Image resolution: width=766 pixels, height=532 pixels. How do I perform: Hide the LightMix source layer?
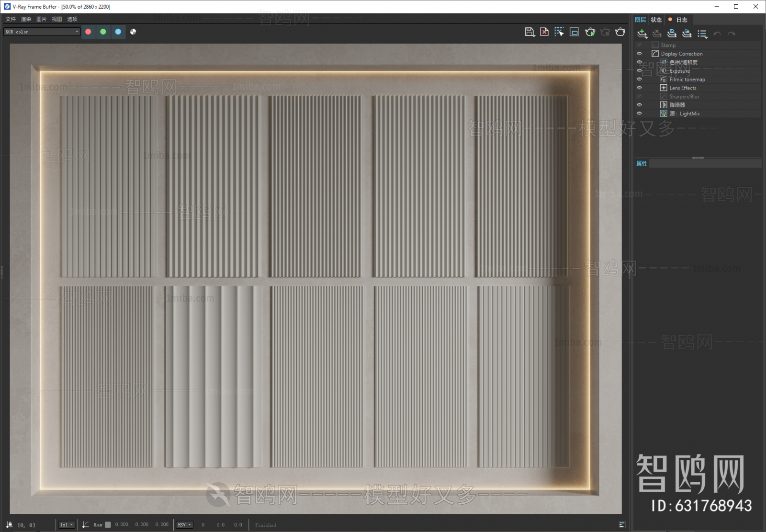click(x=639, y=113)
